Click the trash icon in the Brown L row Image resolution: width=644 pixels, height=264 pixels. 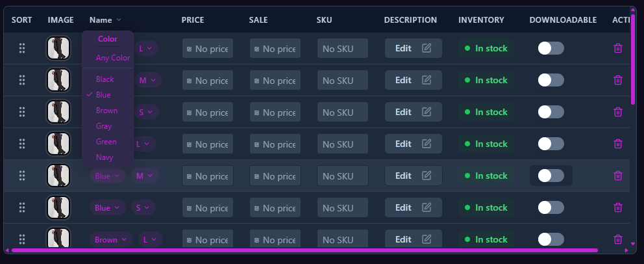point(618,239)
